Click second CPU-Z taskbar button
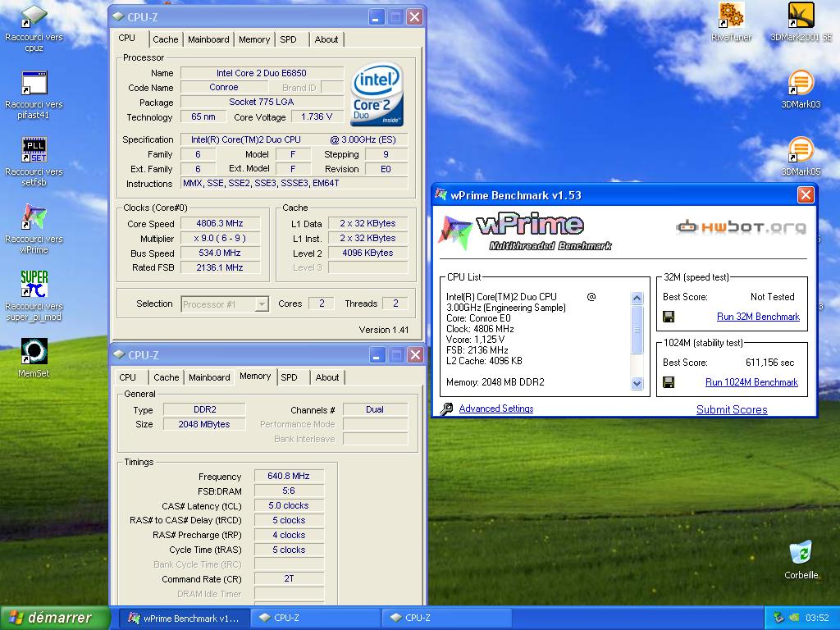This screenshot has width=840, height=630. pos(447,619)
